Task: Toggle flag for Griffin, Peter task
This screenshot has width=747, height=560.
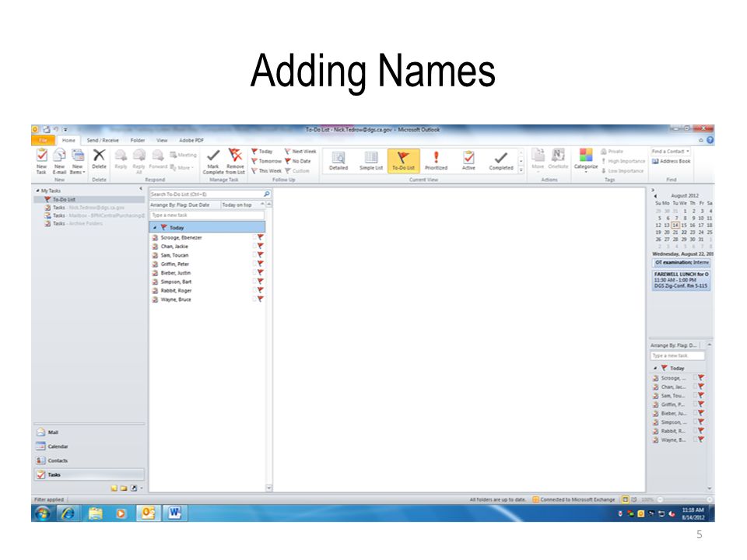Action: (260, 264)
